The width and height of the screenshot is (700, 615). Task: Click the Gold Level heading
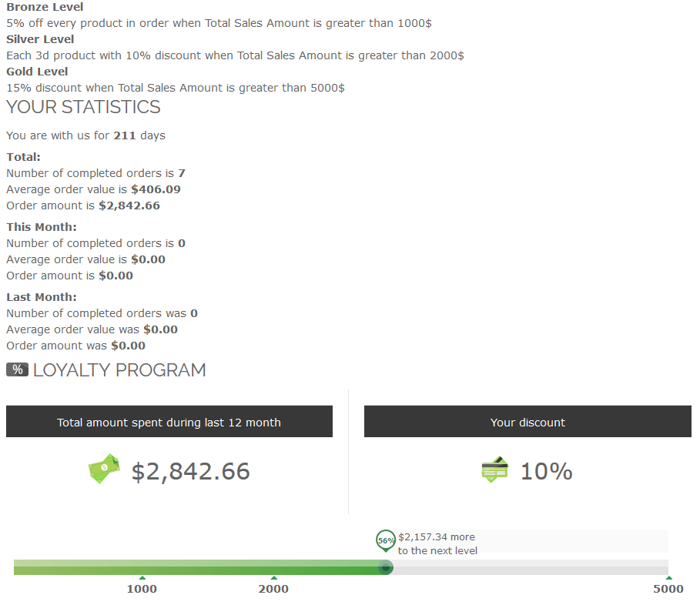tap(37, 72)
